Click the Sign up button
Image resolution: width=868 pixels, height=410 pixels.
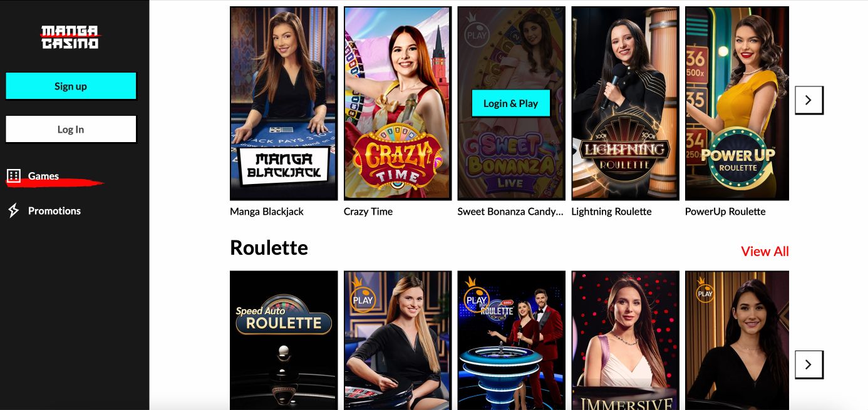coord(71,86)
